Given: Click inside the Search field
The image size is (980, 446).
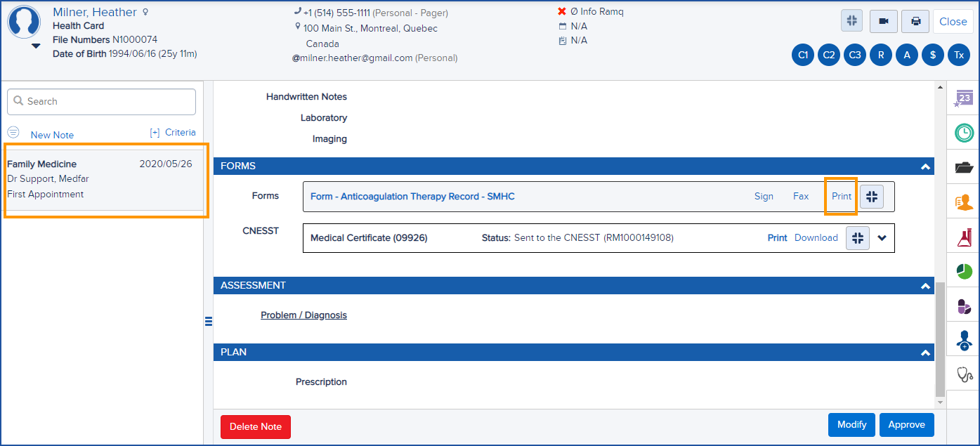Looking at the screenshot, I should [100, 101].
